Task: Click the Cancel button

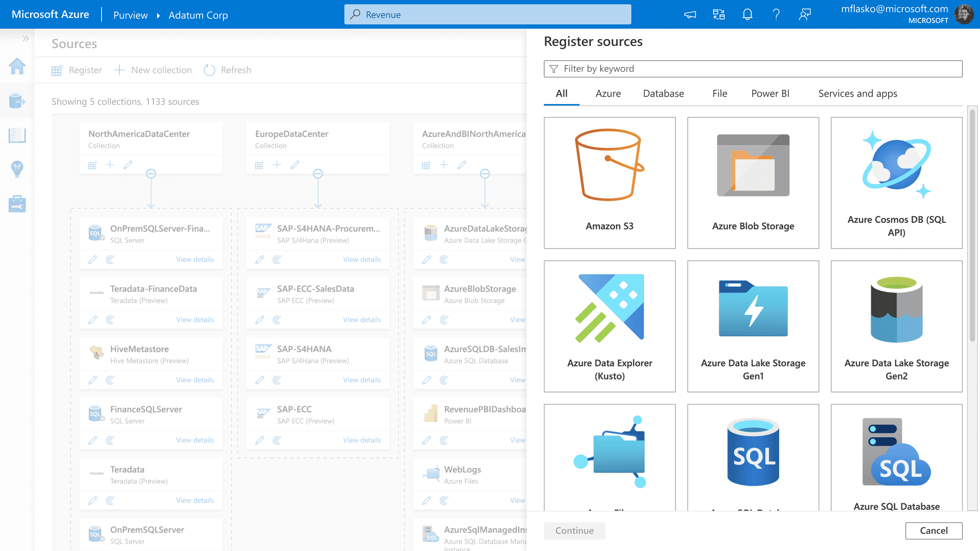Action: (x=933, y=531)
